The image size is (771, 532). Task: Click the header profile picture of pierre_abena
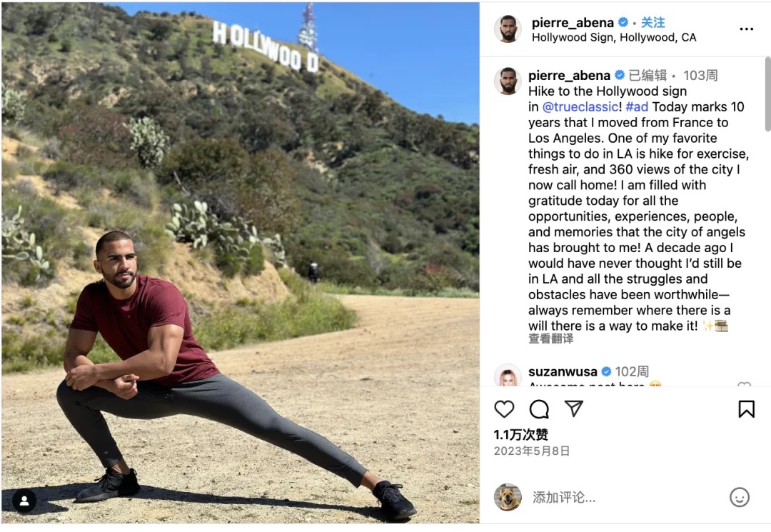tap(508, 29)
